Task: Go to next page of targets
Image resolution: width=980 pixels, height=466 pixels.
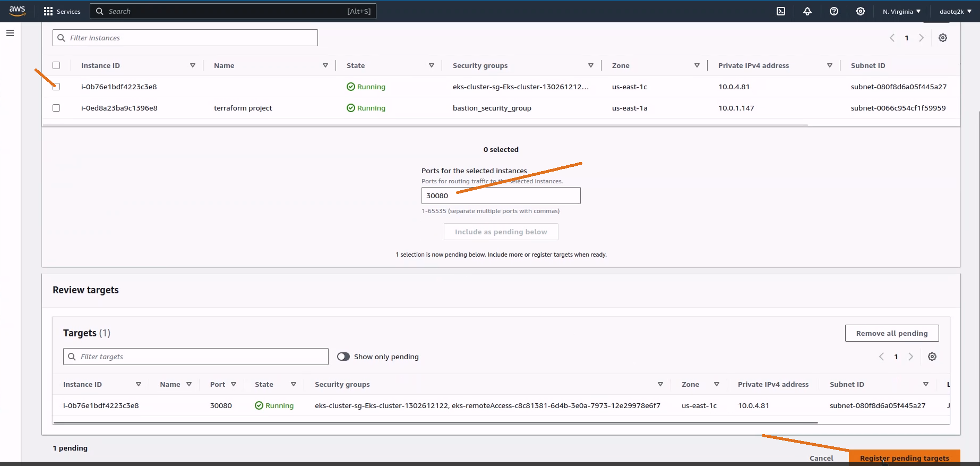Action: click(x=910, y=357)
